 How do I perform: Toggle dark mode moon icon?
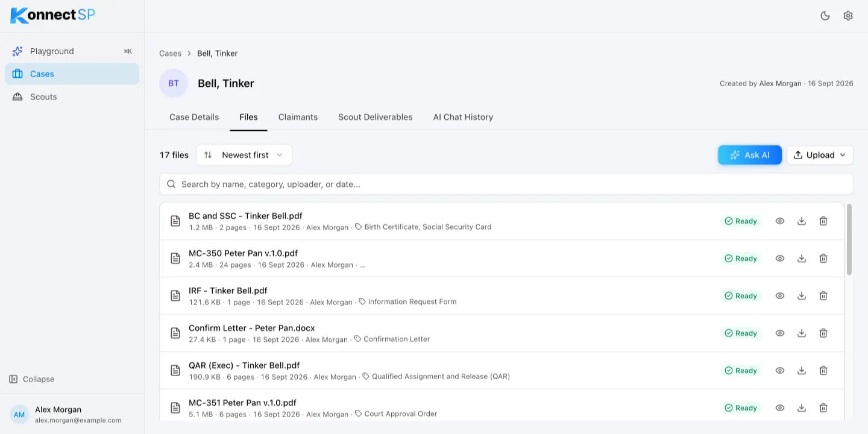[x=825, y=16]
